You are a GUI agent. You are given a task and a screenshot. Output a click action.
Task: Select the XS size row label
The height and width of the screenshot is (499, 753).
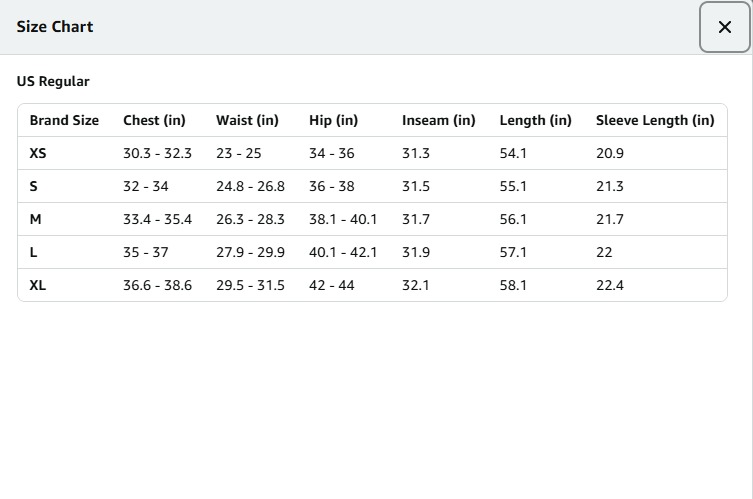[38, 153]
